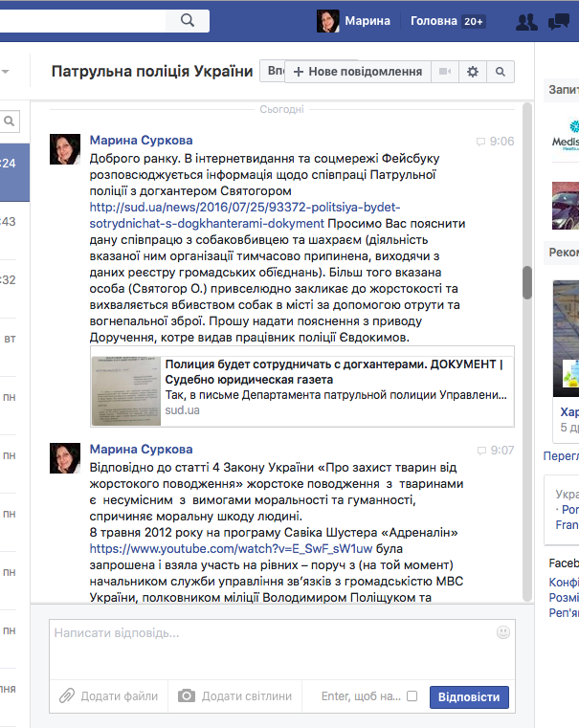This screenshot has height=728, width=579.
Task: Expand dropdown arrow in left sidebar
Action: coord(5,72)
